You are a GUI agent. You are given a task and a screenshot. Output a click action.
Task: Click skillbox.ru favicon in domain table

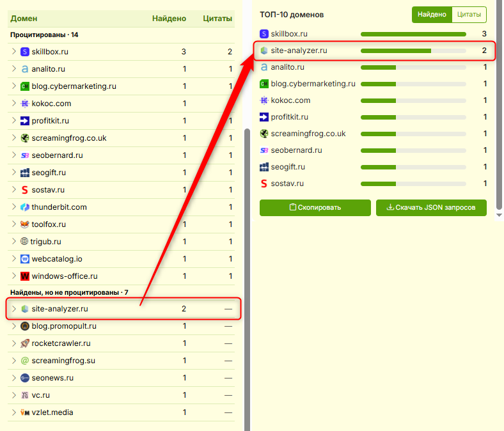(25, 52)
